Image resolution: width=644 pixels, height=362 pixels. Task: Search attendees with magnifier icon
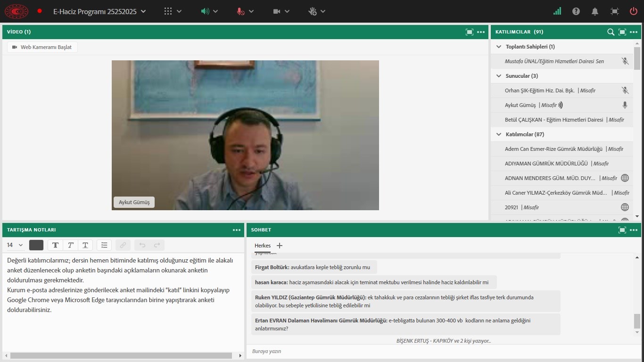point(611,32)
